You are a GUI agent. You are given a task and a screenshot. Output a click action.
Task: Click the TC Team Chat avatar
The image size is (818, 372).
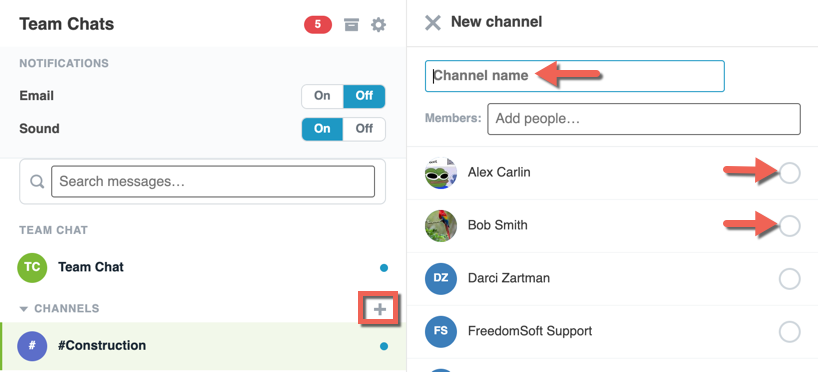(x=32, y=267)
